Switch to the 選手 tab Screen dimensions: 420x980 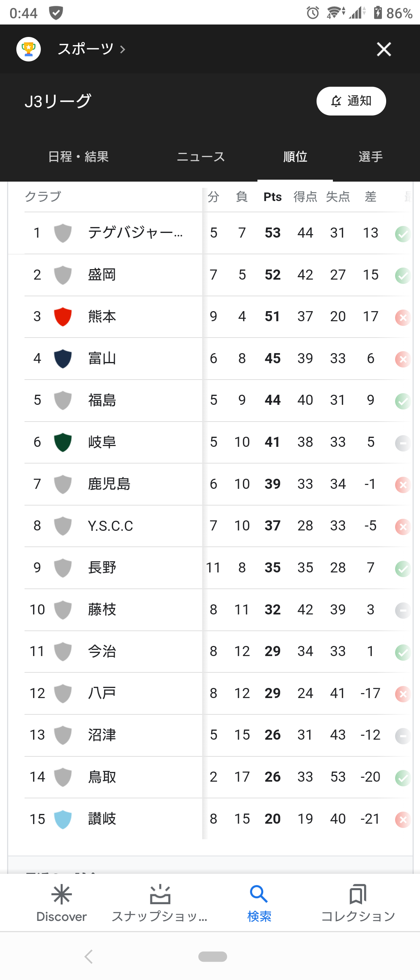pos(370,157)
